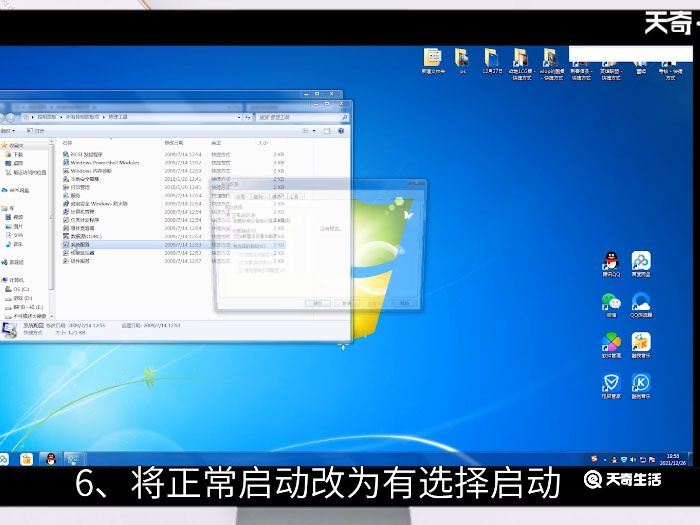Open the orange 酷我音乐 desktop icon

[x=641, y=346]
